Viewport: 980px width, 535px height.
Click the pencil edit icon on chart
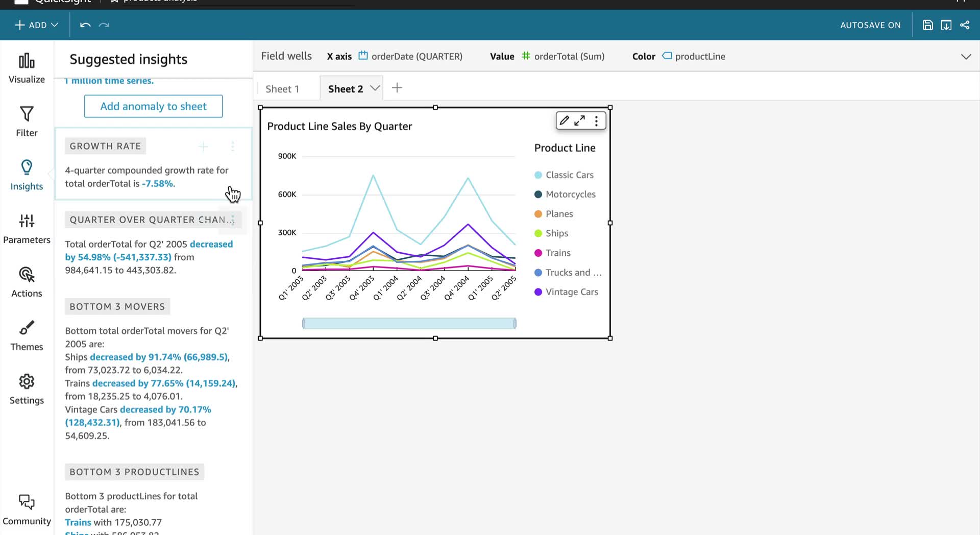coord(564,121)
